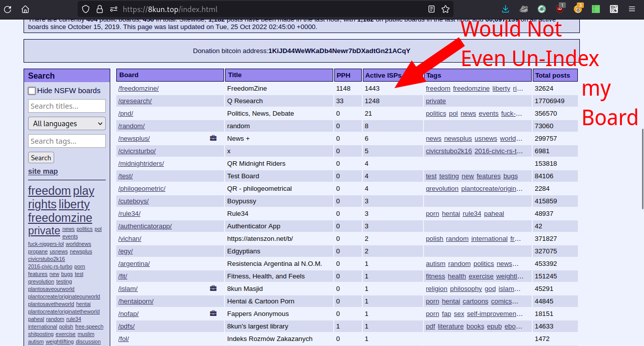Click 'philosophy' tag in the islam row
Screen dimensions: 644x346
[x=466, y=289]
